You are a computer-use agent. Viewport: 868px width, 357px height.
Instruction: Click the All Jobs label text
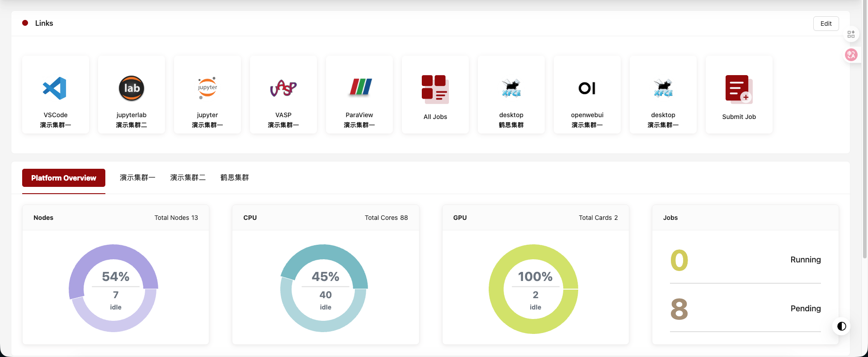click(435, 117)
